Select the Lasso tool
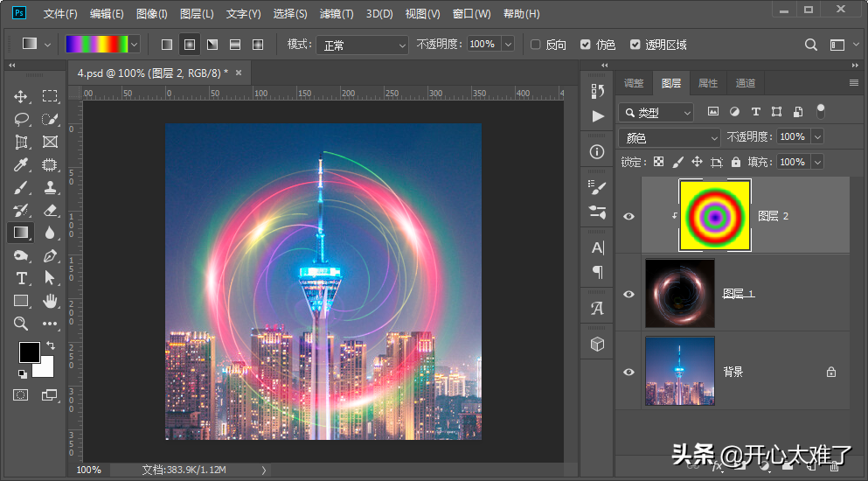The width and height of the screenshot is (868, 481). 21,119
